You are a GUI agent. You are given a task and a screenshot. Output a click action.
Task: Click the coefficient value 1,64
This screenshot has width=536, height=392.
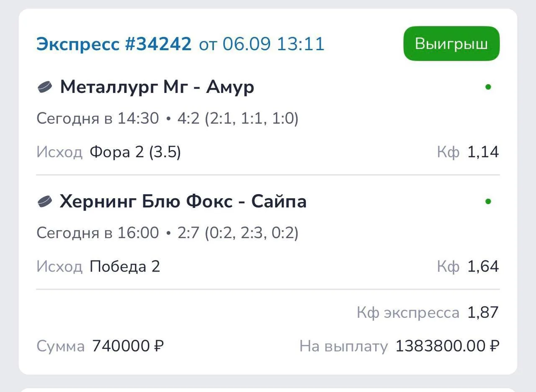[483, 266]
